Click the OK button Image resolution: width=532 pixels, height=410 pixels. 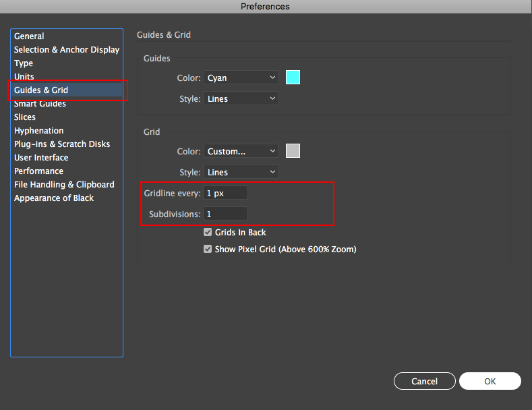(490, 381)
